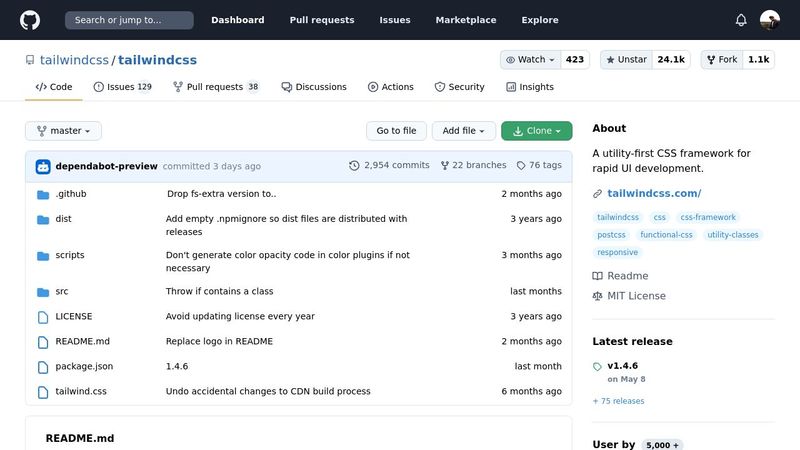This screenshot has height=450, width=800.
Task: Click the functional-css topic tag
Action: 666,235
